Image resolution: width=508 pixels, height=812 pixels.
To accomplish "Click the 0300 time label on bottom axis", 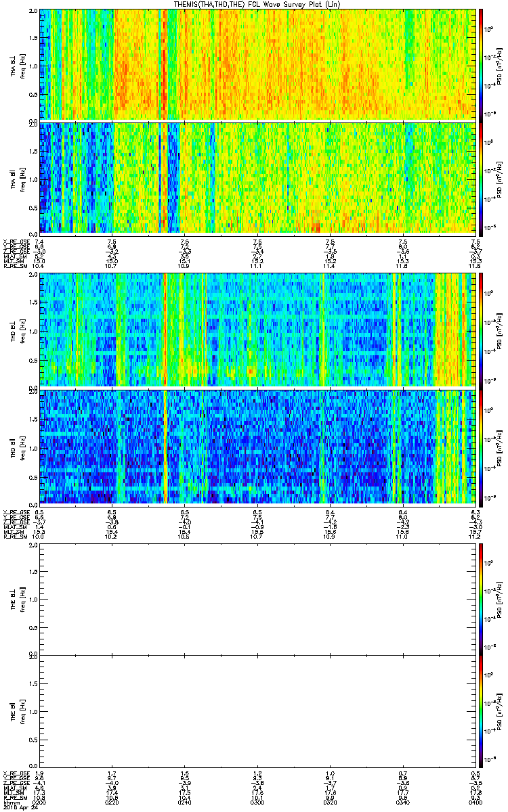I will pos(257,802).
